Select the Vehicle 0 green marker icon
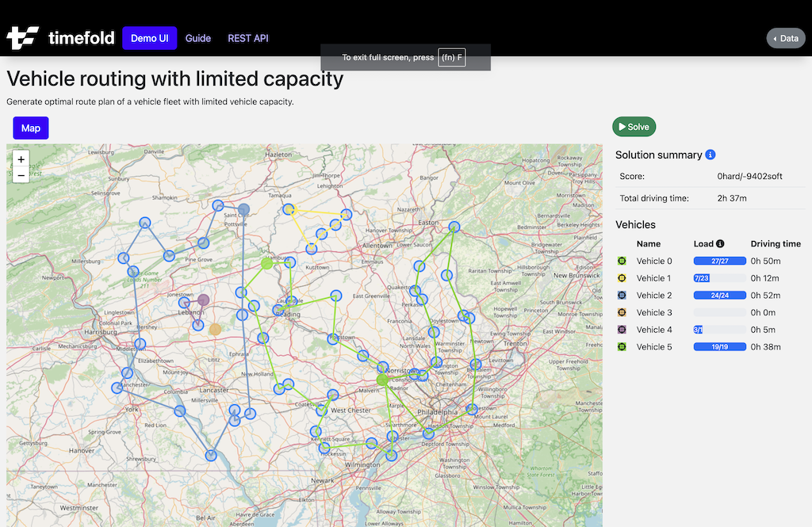Viewport: 812px width, 527px height. 622,261
